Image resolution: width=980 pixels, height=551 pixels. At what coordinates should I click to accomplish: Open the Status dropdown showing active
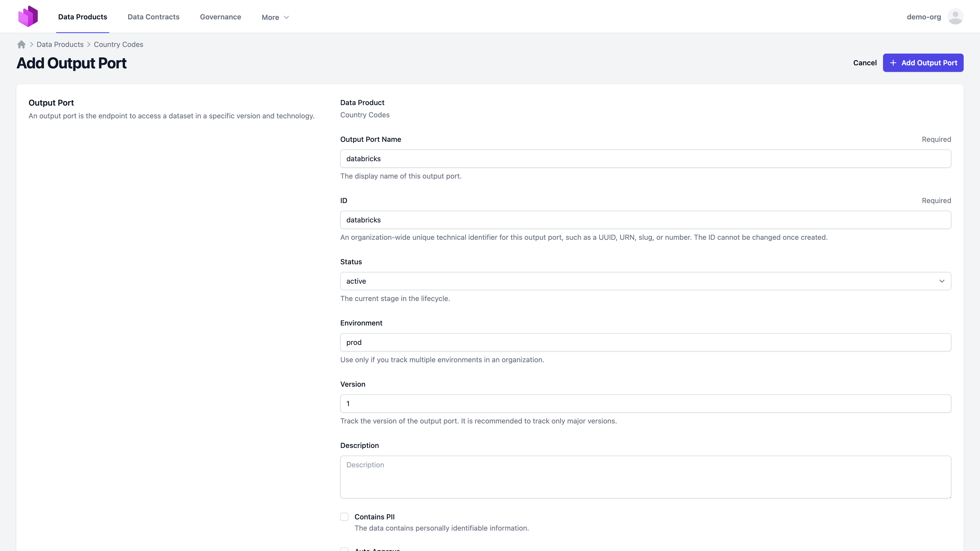[645, 281]
